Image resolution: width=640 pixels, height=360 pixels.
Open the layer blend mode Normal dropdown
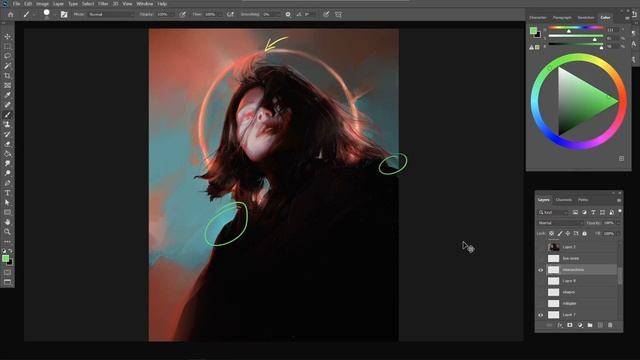tap(560, 223)
